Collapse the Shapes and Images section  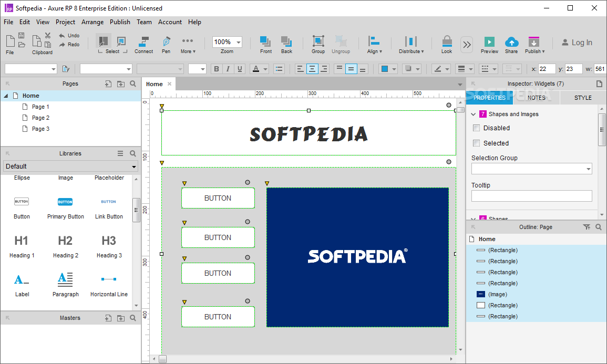[x=474, y=114]
